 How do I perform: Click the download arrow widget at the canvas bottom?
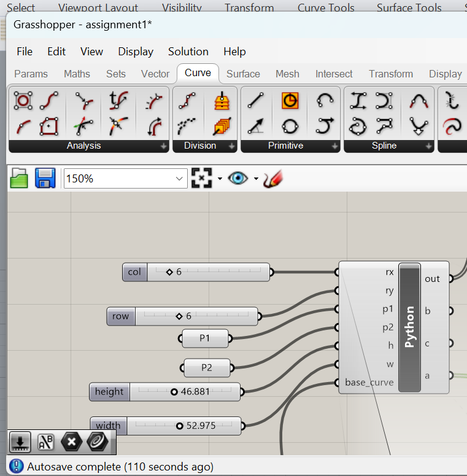coord(20,442)
